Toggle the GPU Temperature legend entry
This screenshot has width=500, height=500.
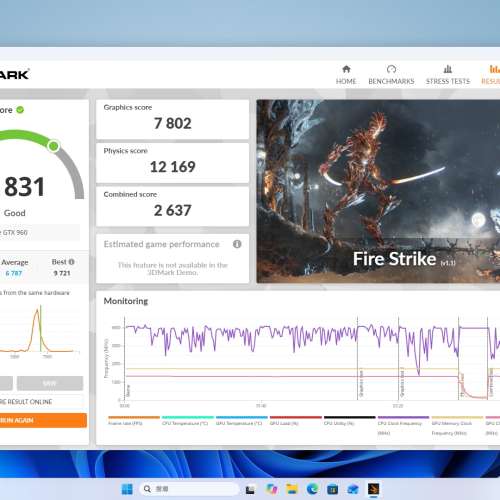point(242,421)
